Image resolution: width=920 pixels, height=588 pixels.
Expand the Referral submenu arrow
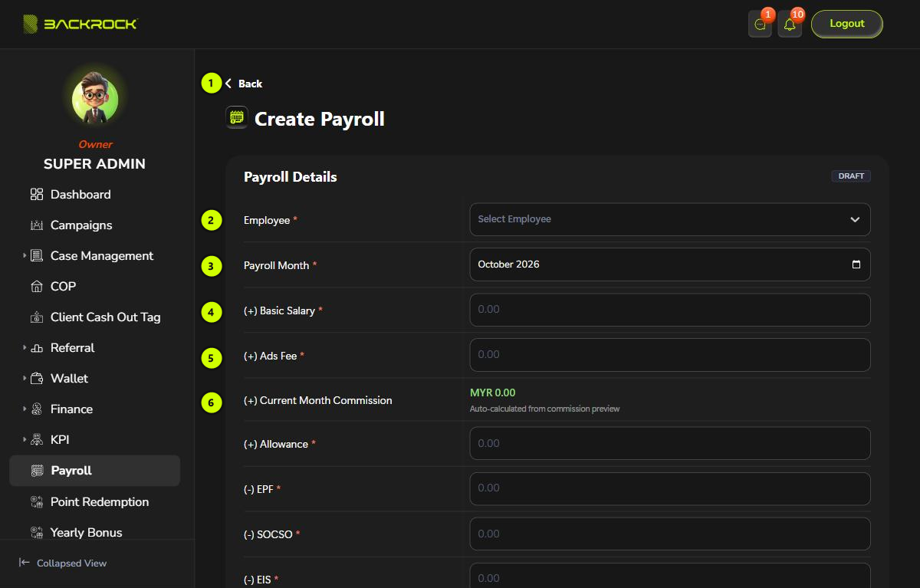[x=25, y=347]
